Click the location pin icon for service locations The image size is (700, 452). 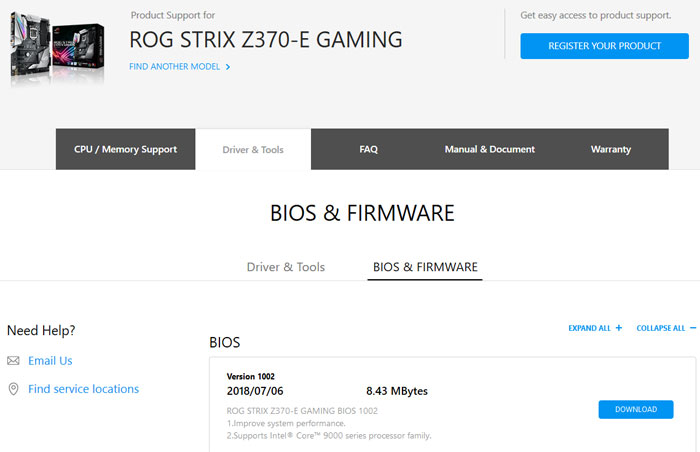tap(13, 389)
